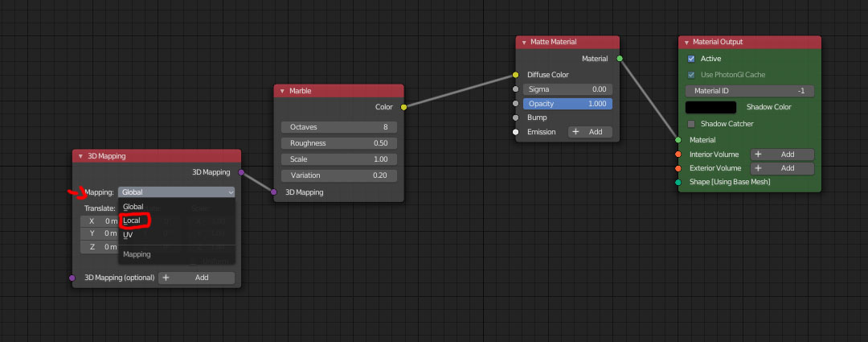Click the yellow Color output socket on Marble
This screenshot has height=342, width=868.
pyautogui.click(x=403, y=106)
